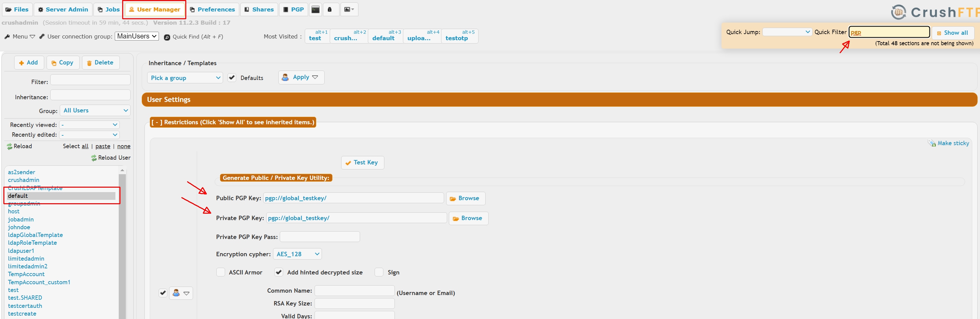Viewport: 980px width, 319px height.
Task: Select user johndoe
Action: tap(19, 227)
